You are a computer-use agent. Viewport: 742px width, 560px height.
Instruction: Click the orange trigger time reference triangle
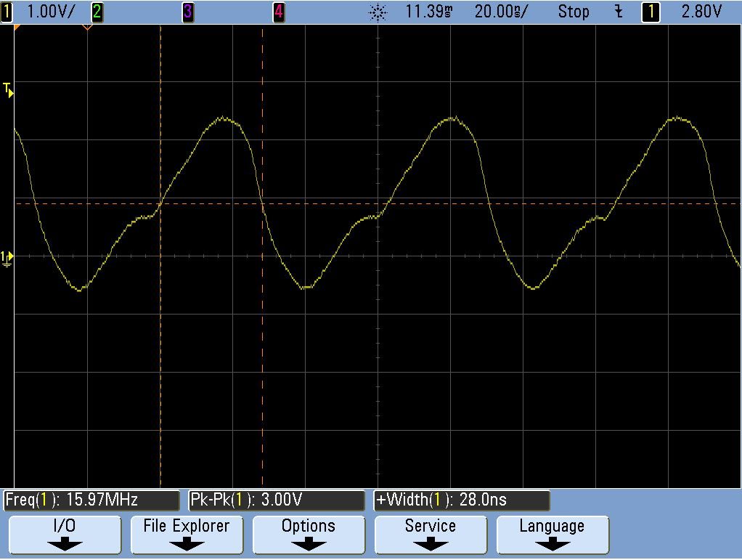pos(88,28)
